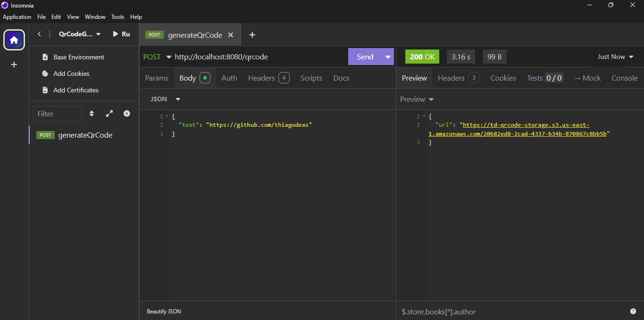This screenshot has width=644, height=320.
Task: Open a new request tab with plus
Action: tap(252, 35)
